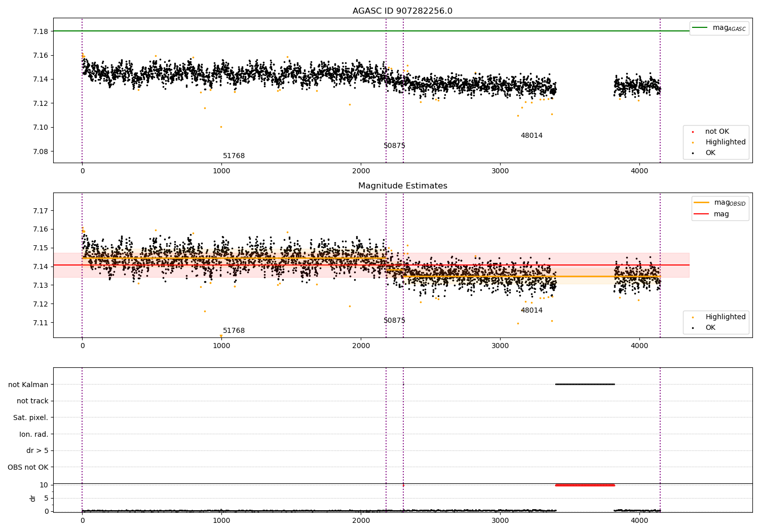Click the 'Magnitude Estimates' plot title
760x532 pixels.
pos(402,186)
